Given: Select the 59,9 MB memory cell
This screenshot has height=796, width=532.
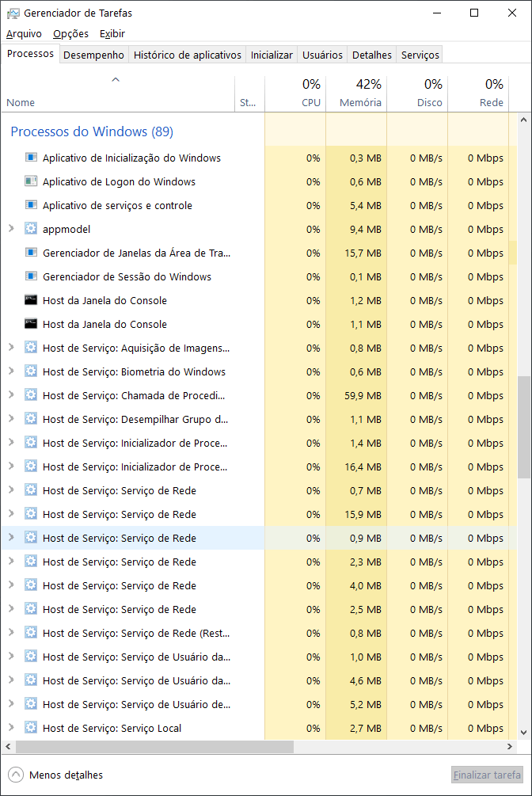Looking at the screenshot, I should pos(356,395).
